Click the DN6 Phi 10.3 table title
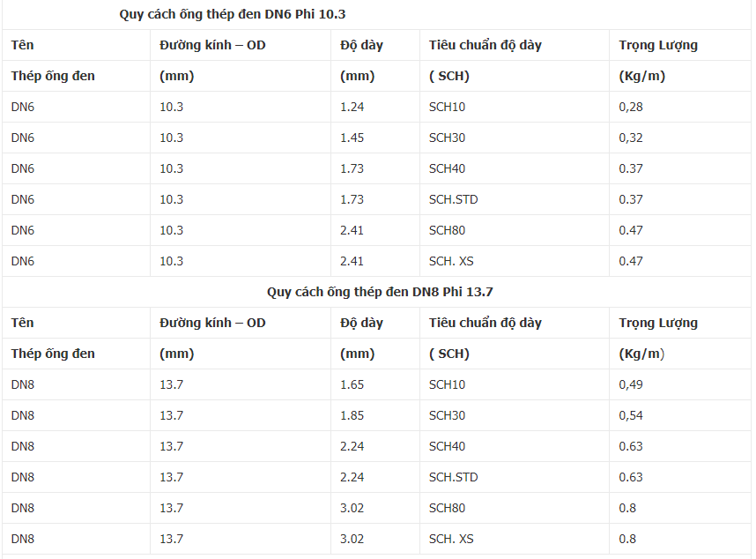Screen dimensions: 756x559 coord(238,14)
